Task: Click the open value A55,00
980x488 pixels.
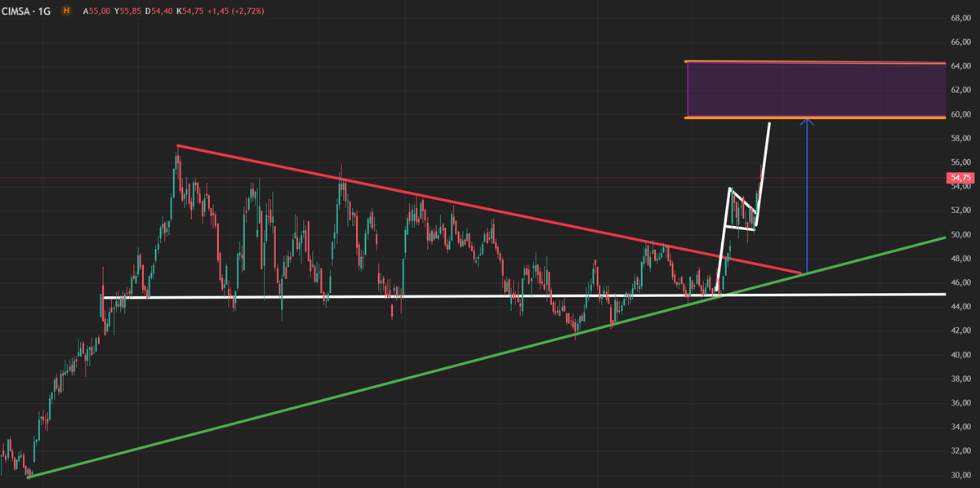Action: coord(96,11)
